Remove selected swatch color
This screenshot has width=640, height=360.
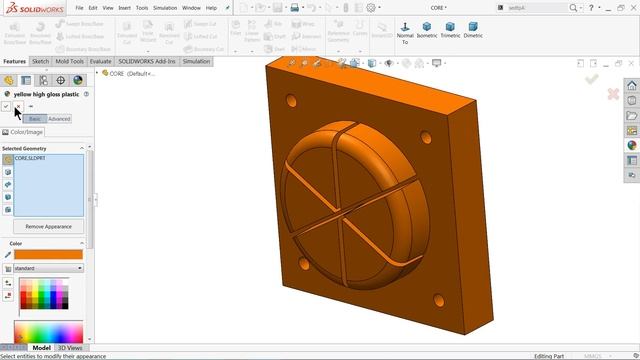coord(7,296)
